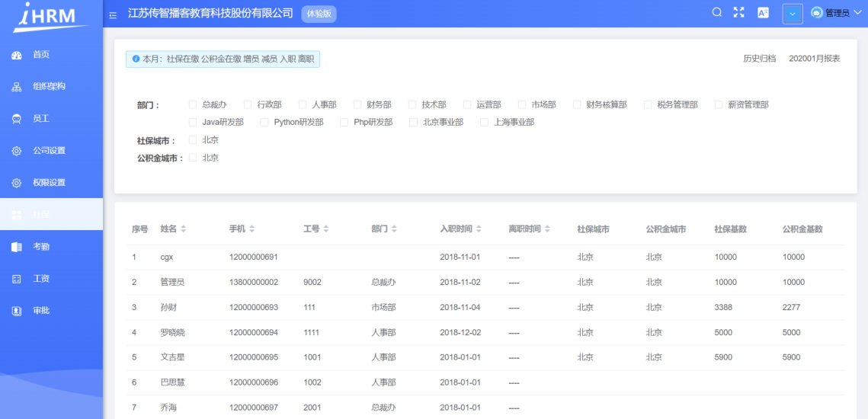Click the entry date 2018-12-02
This screenshot has width=868, height=419.
coord(460,333)
